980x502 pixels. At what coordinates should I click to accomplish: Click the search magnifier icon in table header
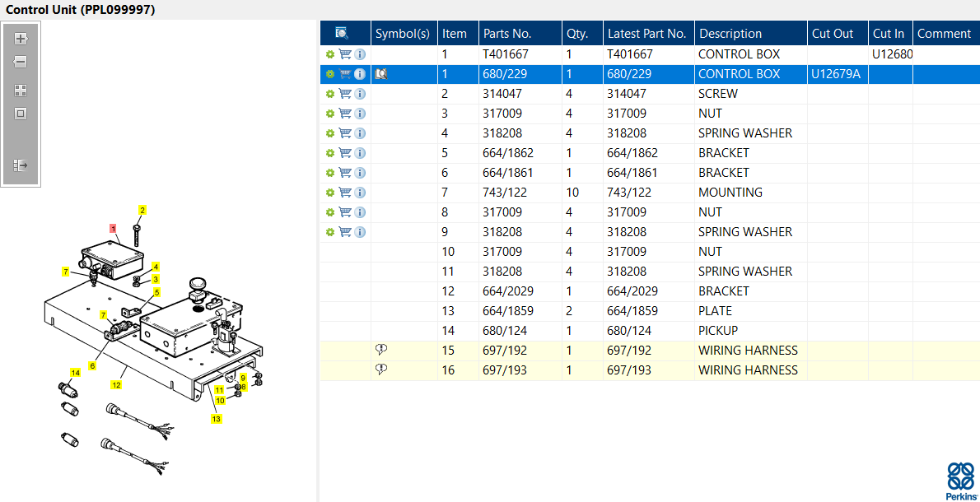pos(341,33)
